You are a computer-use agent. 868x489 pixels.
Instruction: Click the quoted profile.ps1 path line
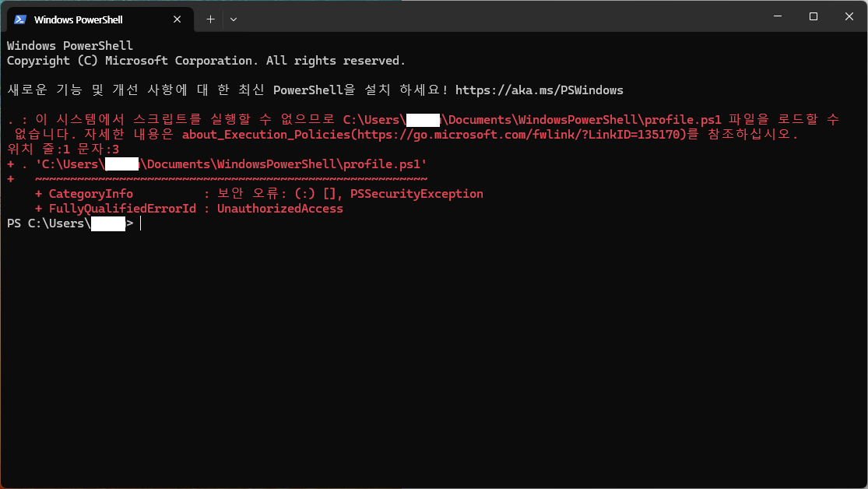click(x=217, y=164)
